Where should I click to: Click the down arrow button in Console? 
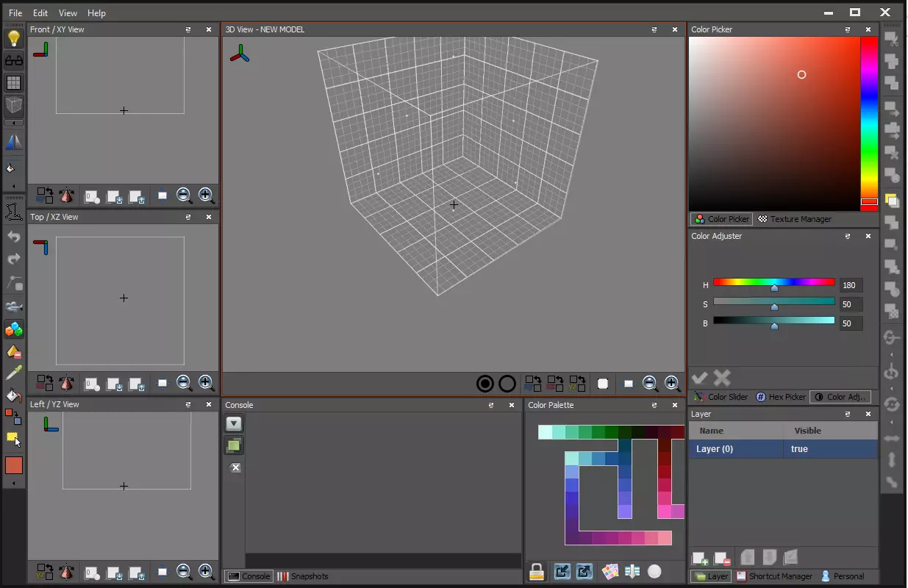click(x=234, y=423)
